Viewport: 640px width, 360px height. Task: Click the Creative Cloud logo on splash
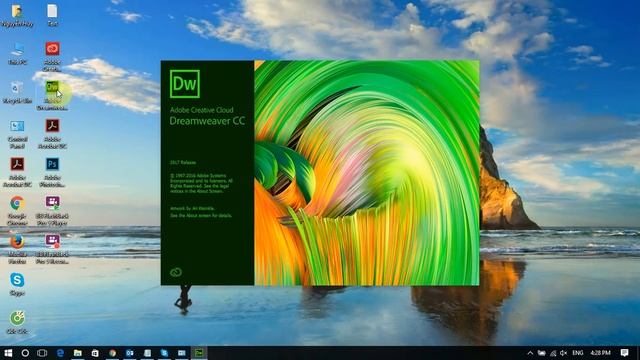tap(176, 272)
